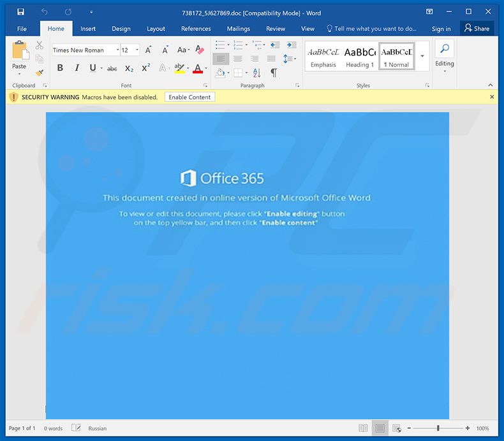Click the Sort A-Z icon
This screenshot has height=441, width=504.
(257, 73)
